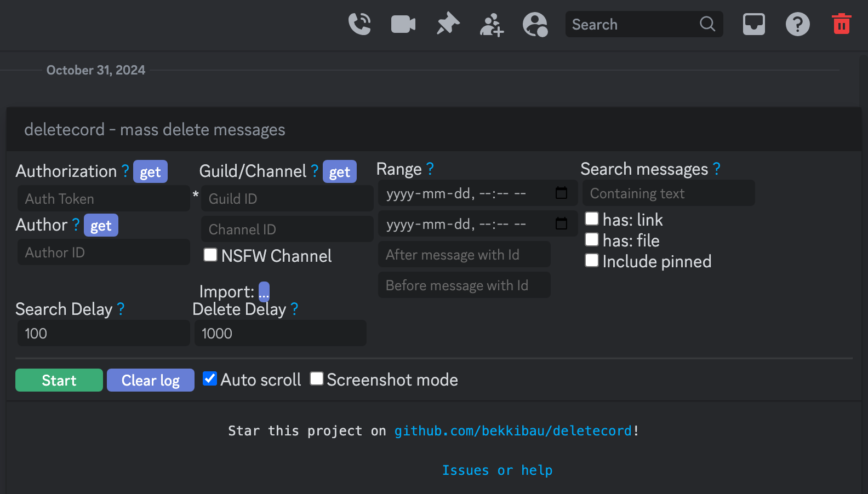Open calendar picker for first range date

(x=561, y=193)
